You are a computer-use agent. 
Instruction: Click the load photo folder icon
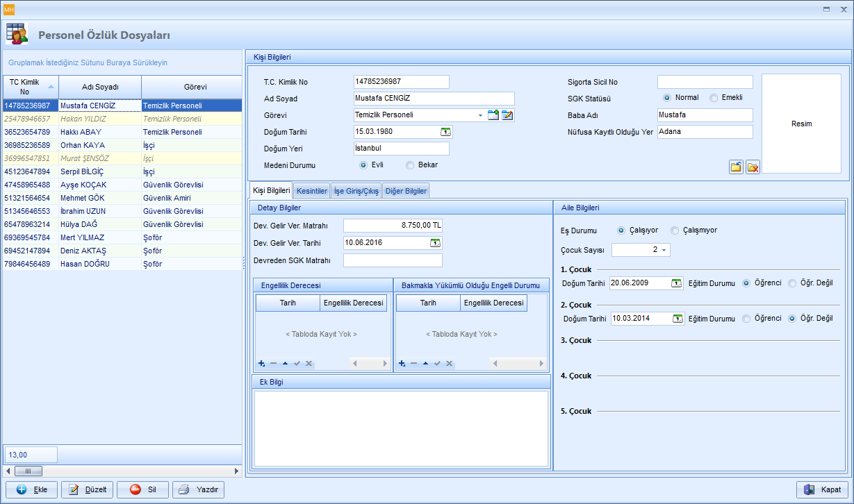click(736, 167)
